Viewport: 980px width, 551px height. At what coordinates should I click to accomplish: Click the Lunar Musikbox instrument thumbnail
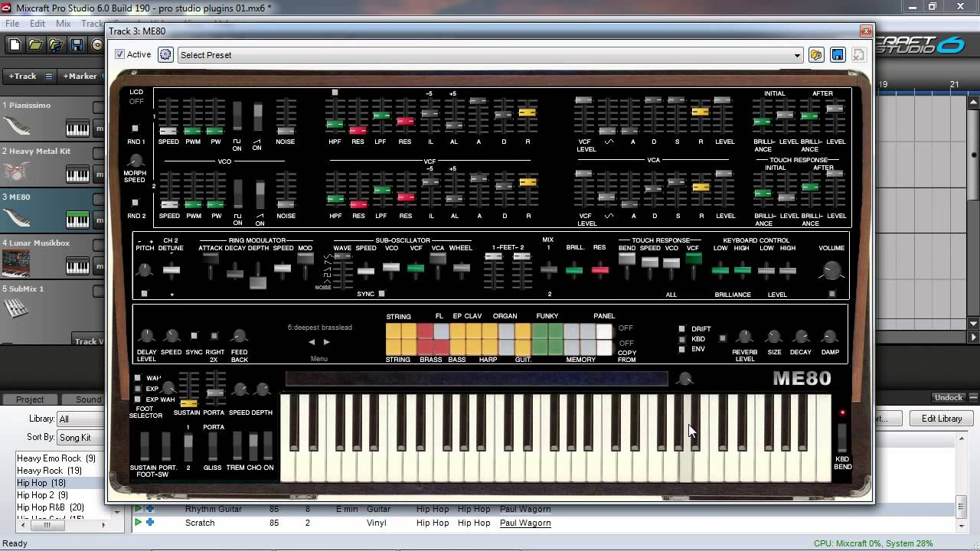[16, 263]
